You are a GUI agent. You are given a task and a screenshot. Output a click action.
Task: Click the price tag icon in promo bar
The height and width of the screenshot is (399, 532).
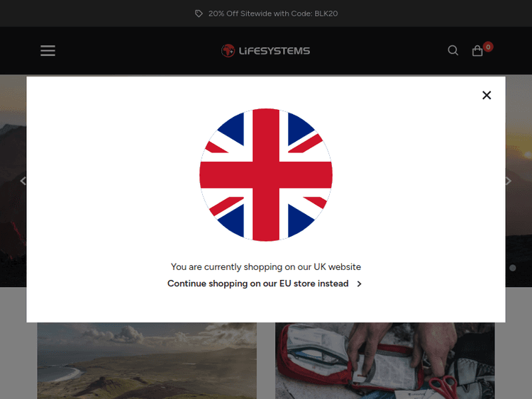click(x=199, y=13)
